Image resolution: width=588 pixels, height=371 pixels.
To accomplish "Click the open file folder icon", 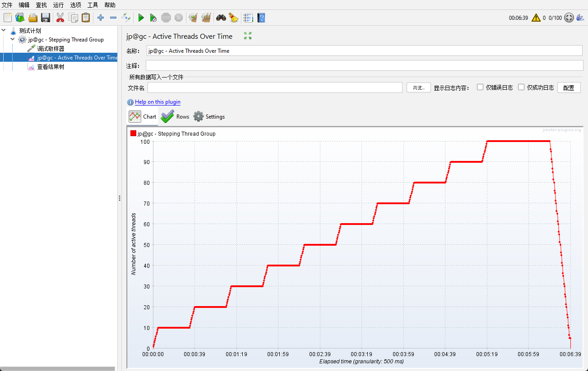I will click(33, 18).
